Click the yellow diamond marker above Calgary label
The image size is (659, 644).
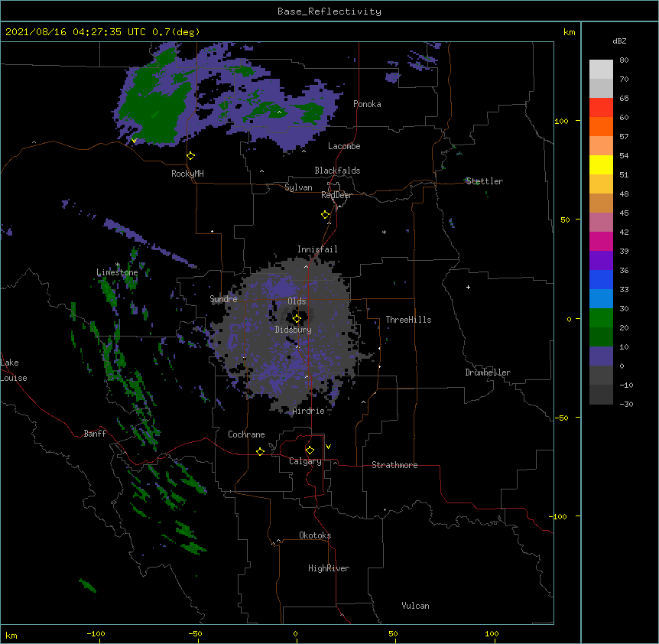pyautogui.click(x=310, y=450)
